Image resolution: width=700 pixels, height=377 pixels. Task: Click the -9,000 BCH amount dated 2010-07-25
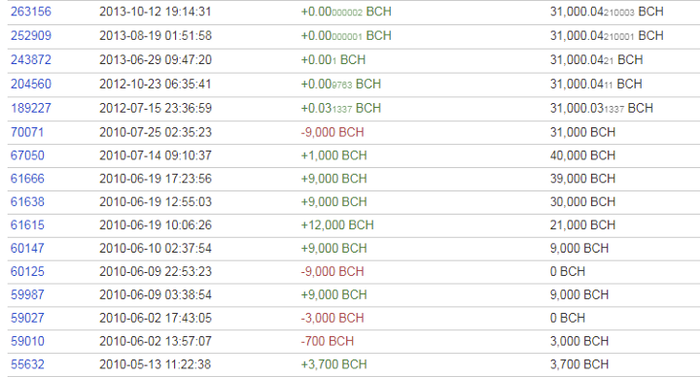(x=333, y=132)
